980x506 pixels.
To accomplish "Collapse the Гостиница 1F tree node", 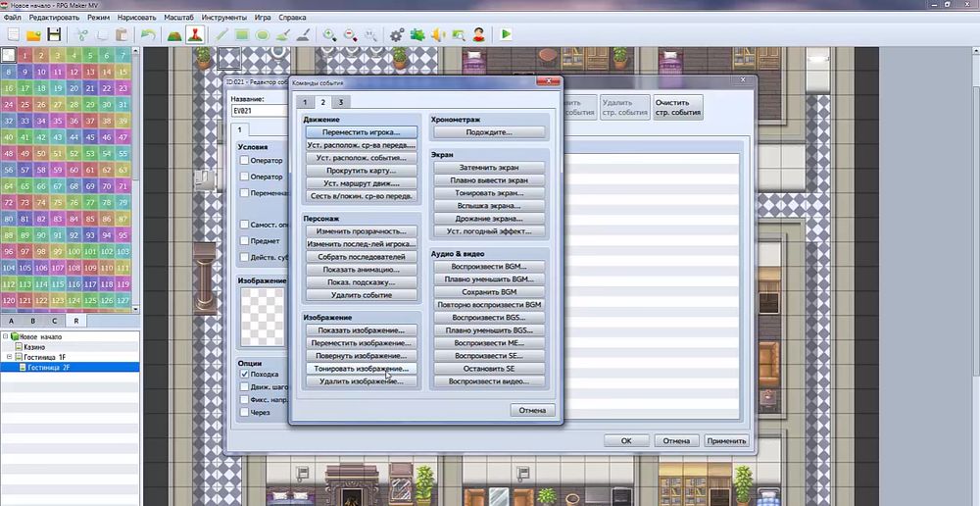I will (x=10, y=357).
